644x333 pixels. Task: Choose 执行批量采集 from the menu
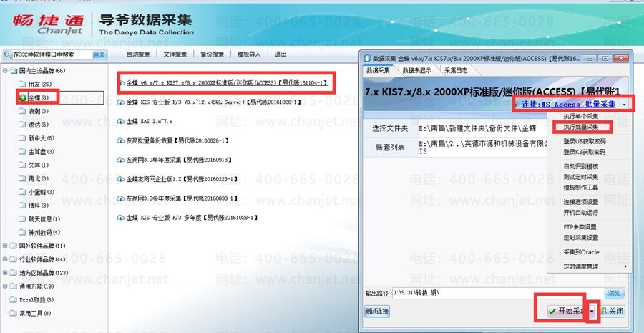point(581,127)
